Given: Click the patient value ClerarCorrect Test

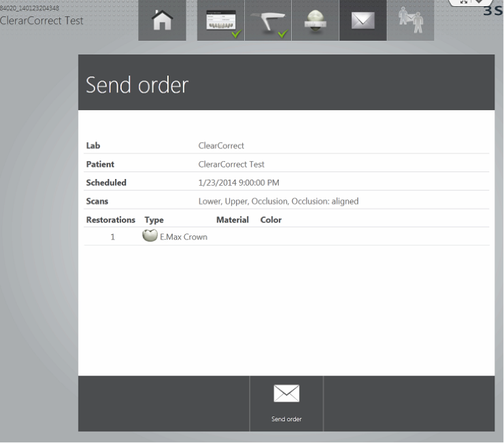Looking at the screenshot, I should coord(231,164).
